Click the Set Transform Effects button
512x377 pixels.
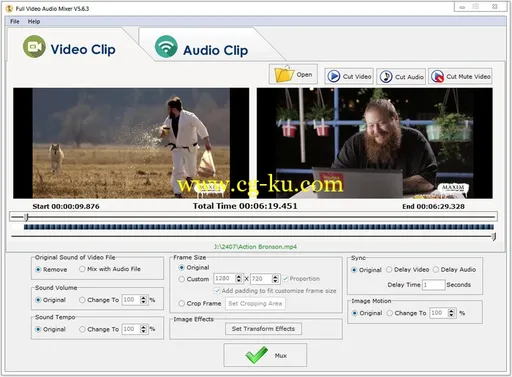263,329
